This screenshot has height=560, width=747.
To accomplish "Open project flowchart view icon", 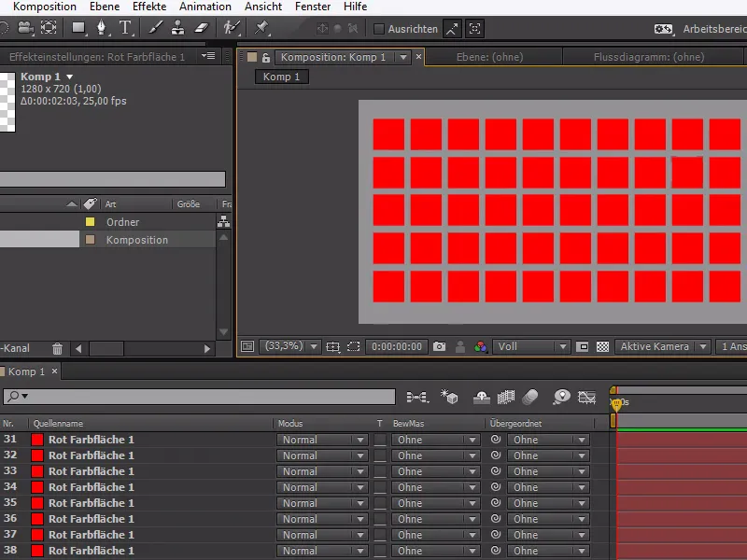I will click(223, 221).
